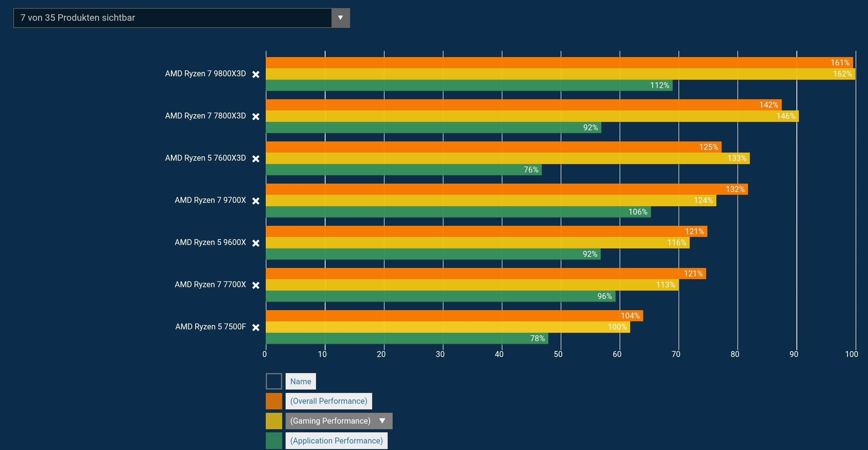Remove AMD Ryzen 5 9600X with X icon
This screenshot has width=868, height=450.
pyautogui.click(x=256, y=243)
